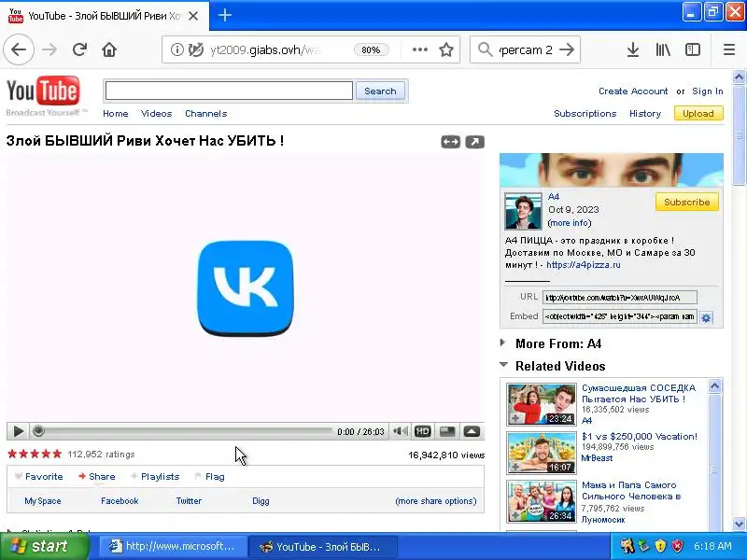The width and height of the screenshot is (747, 560).
Task: Toggle the browser sidebar
Action: [692, 49]
